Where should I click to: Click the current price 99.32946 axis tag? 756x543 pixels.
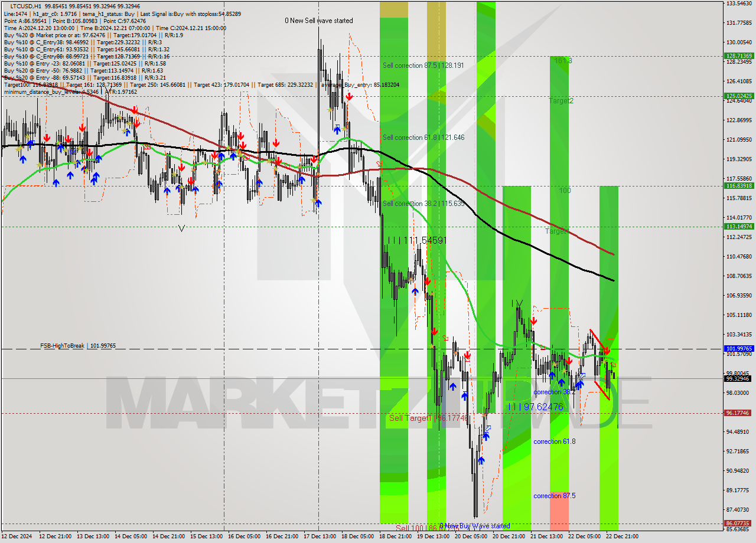[x=739, y=378]
